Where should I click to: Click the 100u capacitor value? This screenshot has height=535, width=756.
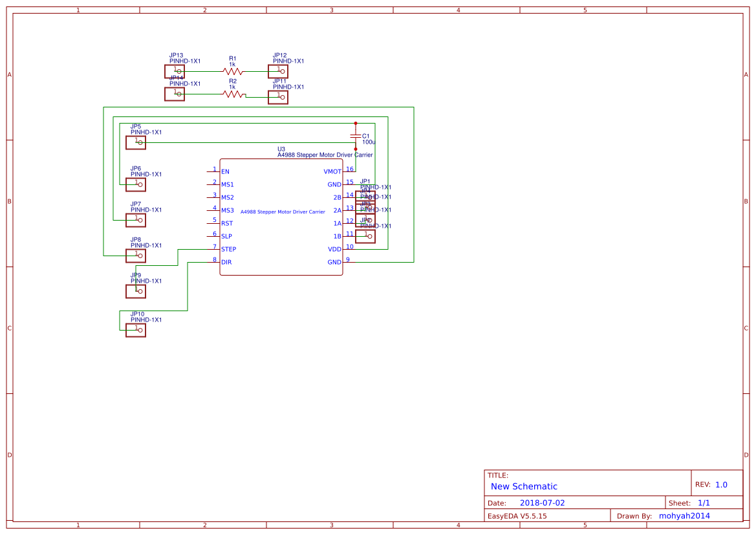pyautogui.click(x=369, y=142)
